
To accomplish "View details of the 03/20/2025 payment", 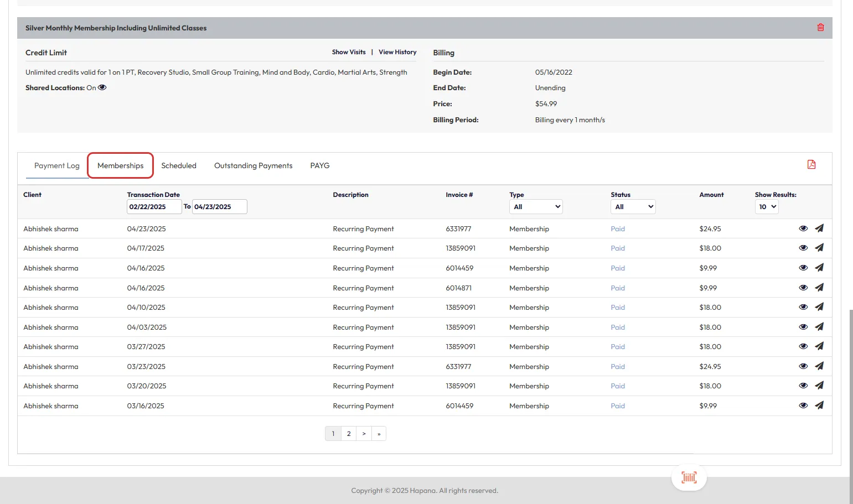I will 803,386.
